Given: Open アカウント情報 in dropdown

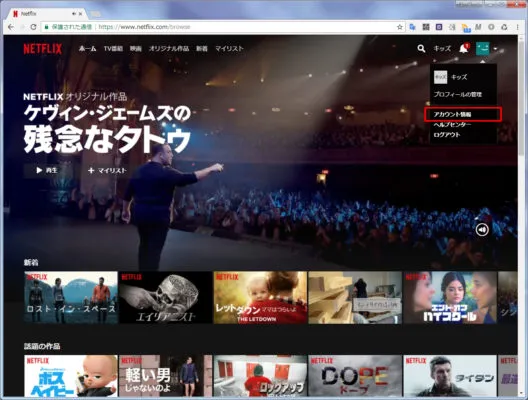Looking at the screenshot, I should [452, 114].
